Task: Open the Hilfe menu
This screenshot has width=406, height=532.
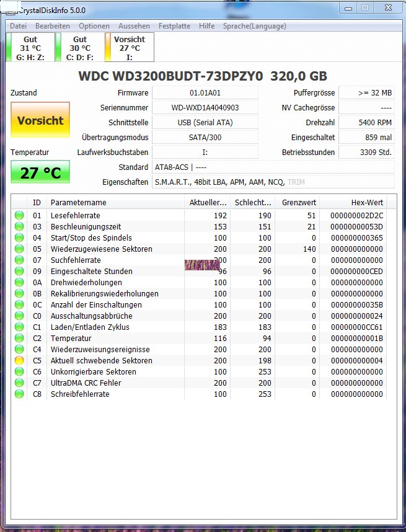Action: pyautogui.click(x=206, y=26)
